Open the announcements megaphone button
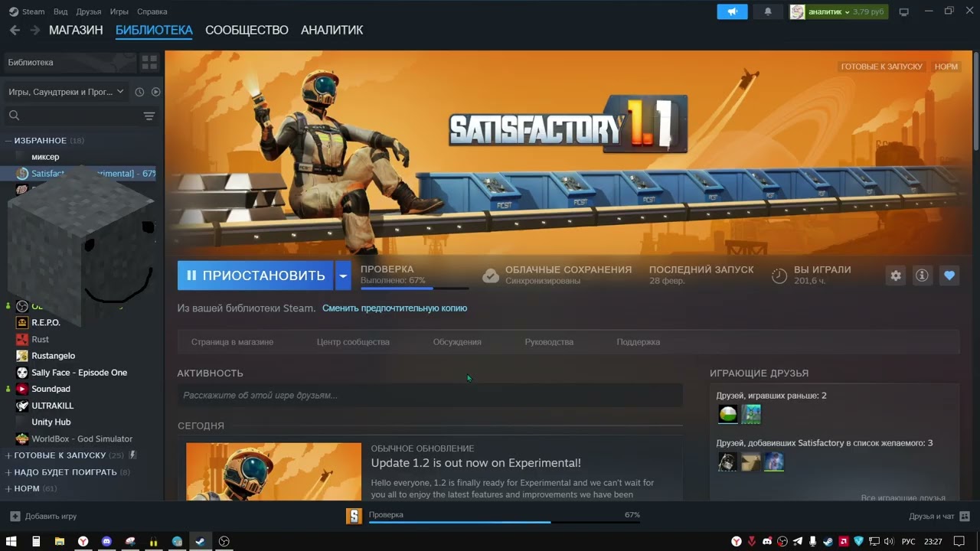 point(732,11)
